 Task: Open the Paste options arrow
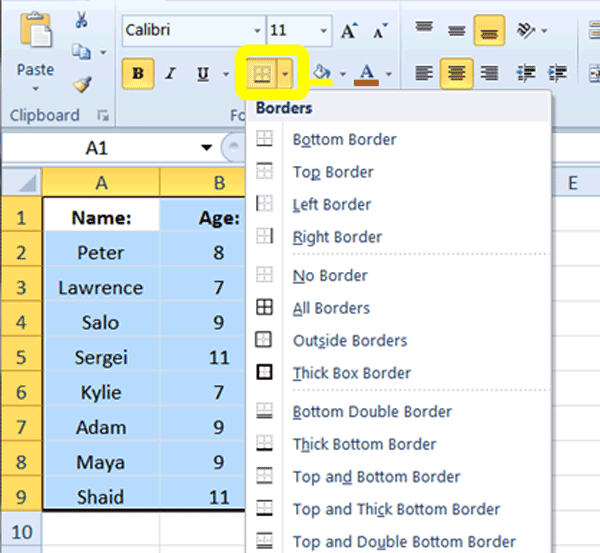36,89
